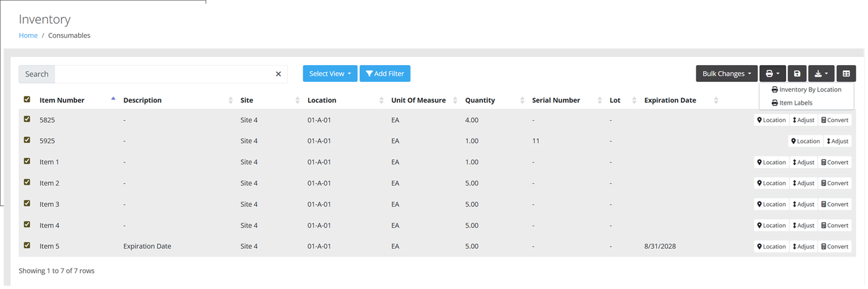
Task: Click Adjust button for Item 5
Action: (x=804, y=247)
